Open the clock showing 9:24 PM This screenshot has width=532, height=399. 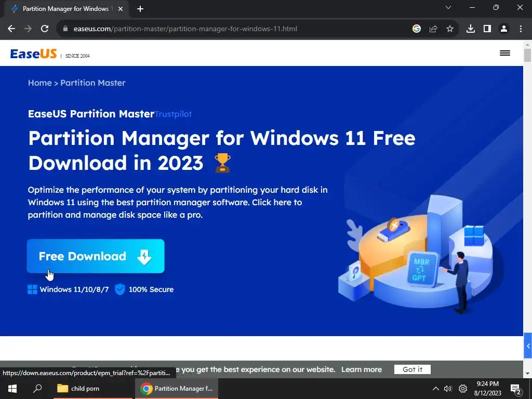click(x=487, y=389)
